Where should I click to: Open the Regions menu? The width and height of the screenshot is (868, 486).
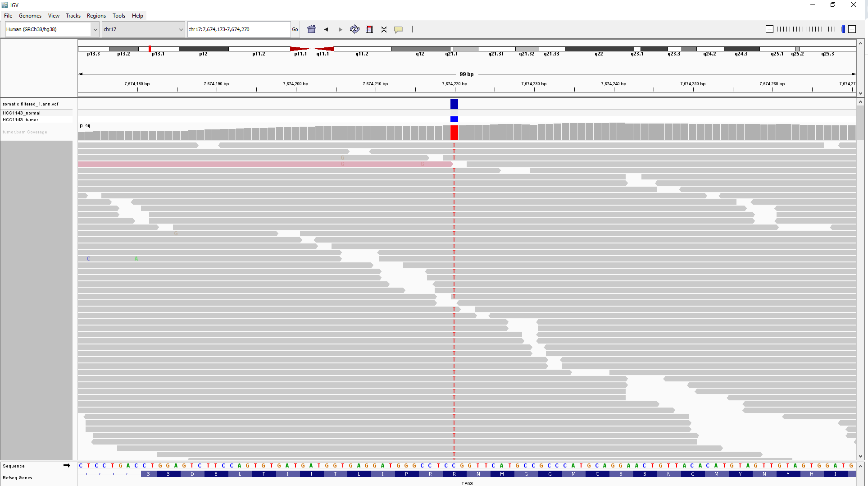[96, 15]
